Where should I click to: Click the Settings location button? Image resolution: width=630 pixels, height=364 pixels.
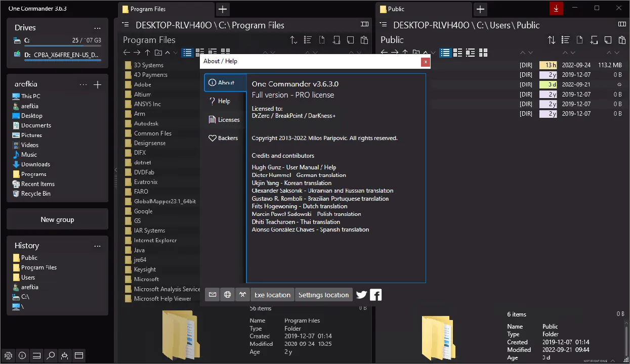(x=323, y=295)
